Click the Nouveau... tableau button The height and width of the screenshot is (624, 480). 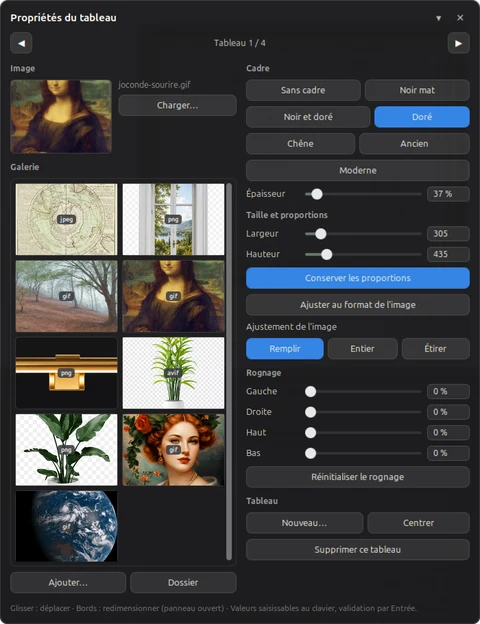pos(304,523)
